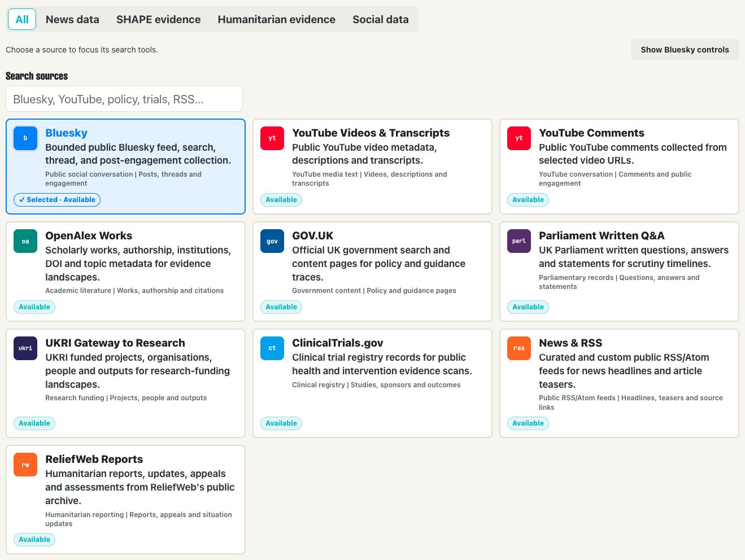Click the ClinicalTrials.gov 'ct' icon

(272, 348)
